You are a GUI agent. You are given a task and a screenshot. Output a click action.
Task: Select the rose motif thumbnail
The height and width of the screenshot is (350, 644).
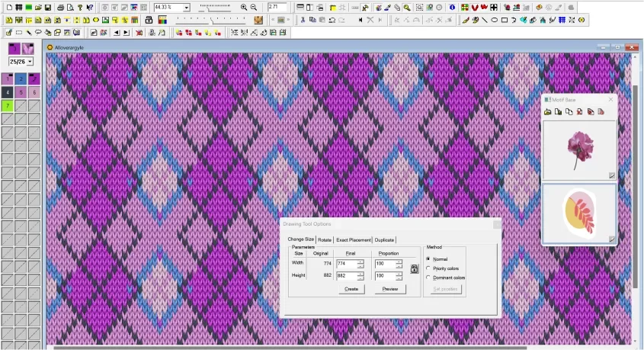click(579, 150)
